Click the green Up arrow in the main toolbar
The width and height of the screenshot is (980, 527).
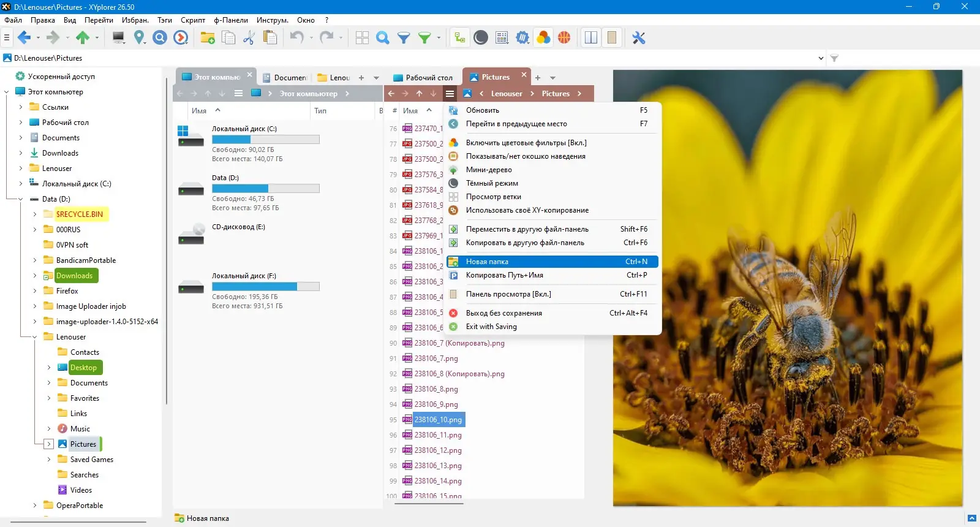[x=83, y=38]
